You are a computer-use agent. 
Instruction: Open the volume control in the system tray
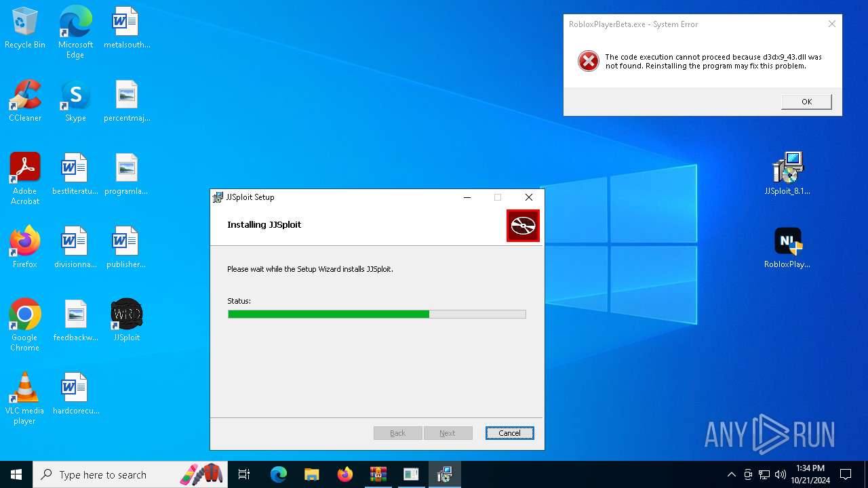780,474
